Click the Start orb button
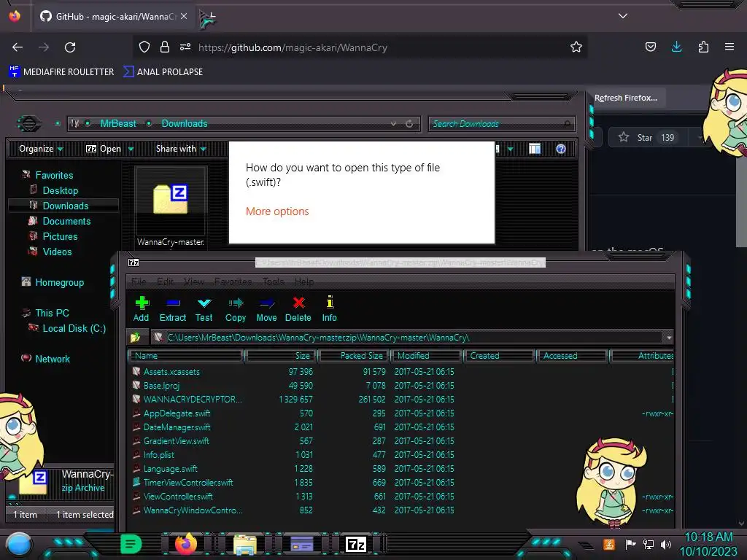 18,545
